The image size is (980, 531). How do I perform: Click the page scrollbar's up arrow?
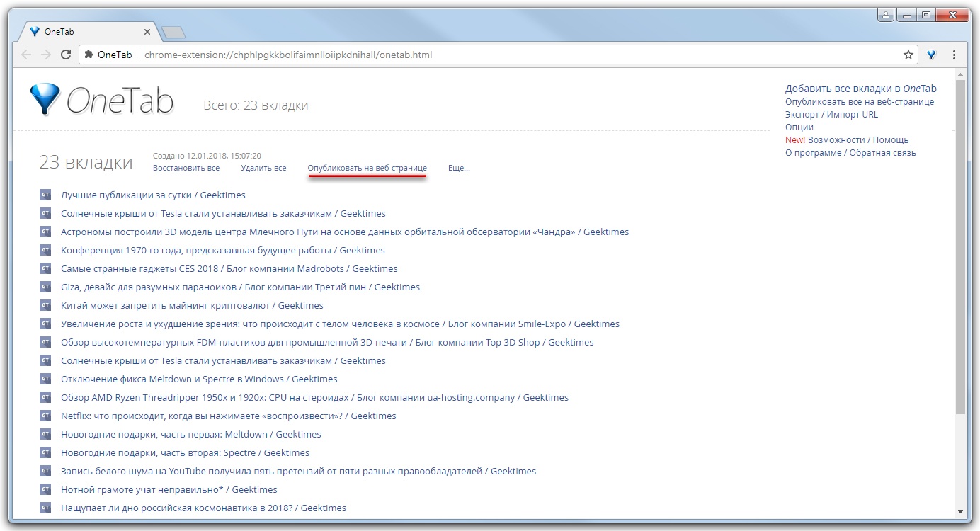tap(960, 74)
